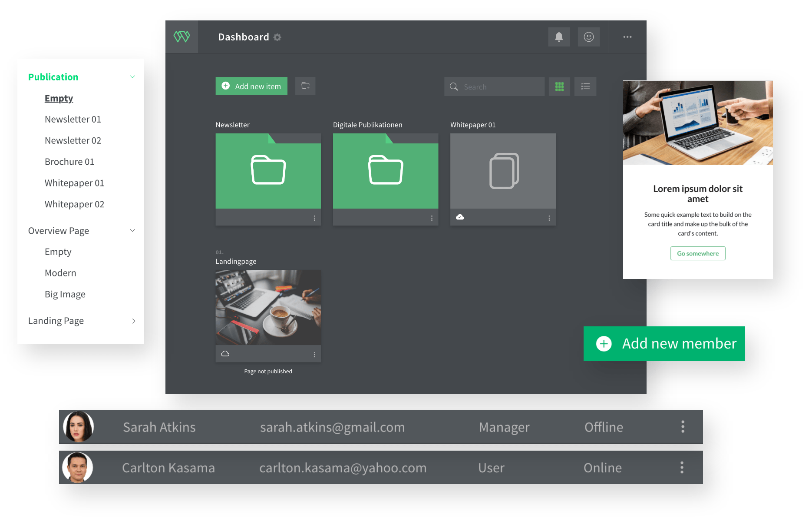Screen dimensions: 812x528
Task: Click Carlton Kasama name
Action: coord(168,468)
